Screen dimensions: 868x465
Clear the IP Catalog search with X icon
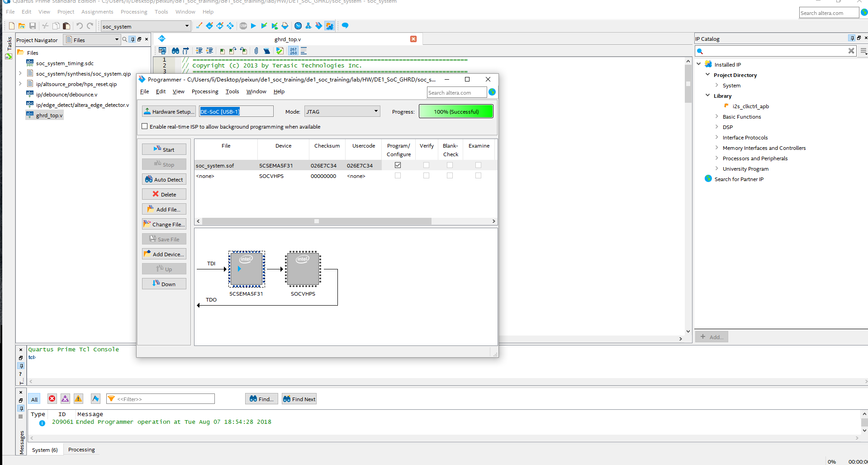click(x=851, y=51)
